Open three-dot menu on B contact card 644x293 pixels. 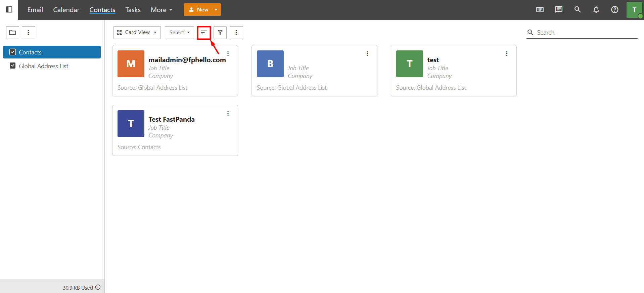pos(367,54)
